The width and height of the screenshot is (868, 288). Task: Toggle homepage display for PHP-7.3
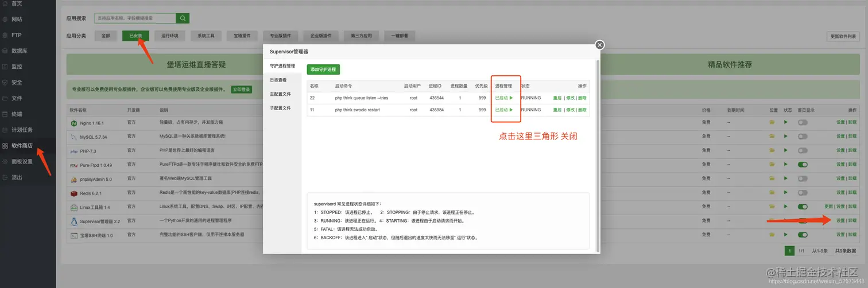803,151
